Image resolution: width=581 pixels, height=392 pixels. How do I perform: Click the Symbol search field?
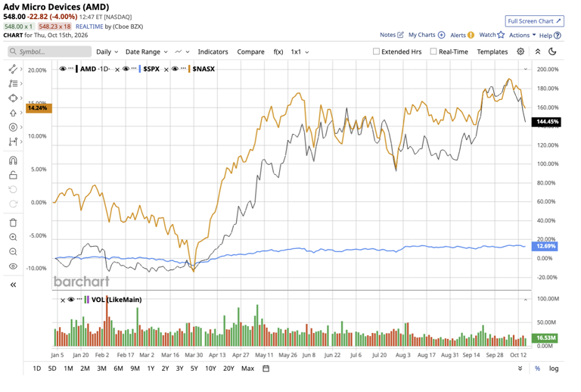[x=50, y=51]
